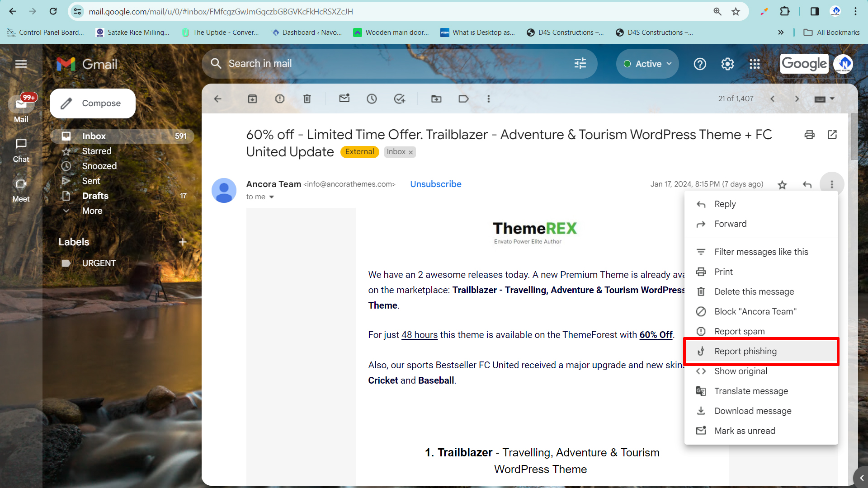Click the Archive icon in toolbar
This screenshot has height=488, width=868.
pyautogui.click(x=252, y=99)
